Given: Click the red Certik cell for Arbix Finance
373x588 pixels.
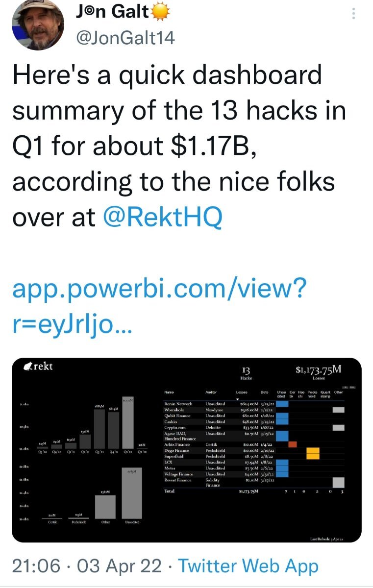Looking at the screenshot, I should [293, 444].
